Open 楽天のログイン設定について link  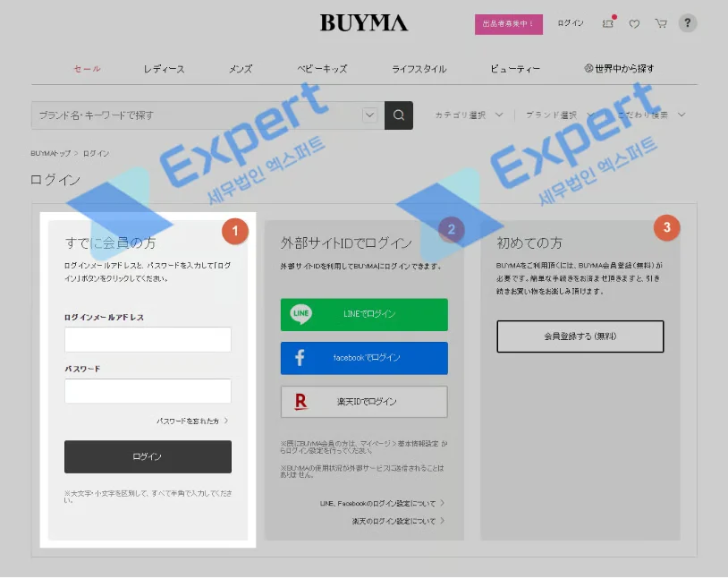point(398,522)
